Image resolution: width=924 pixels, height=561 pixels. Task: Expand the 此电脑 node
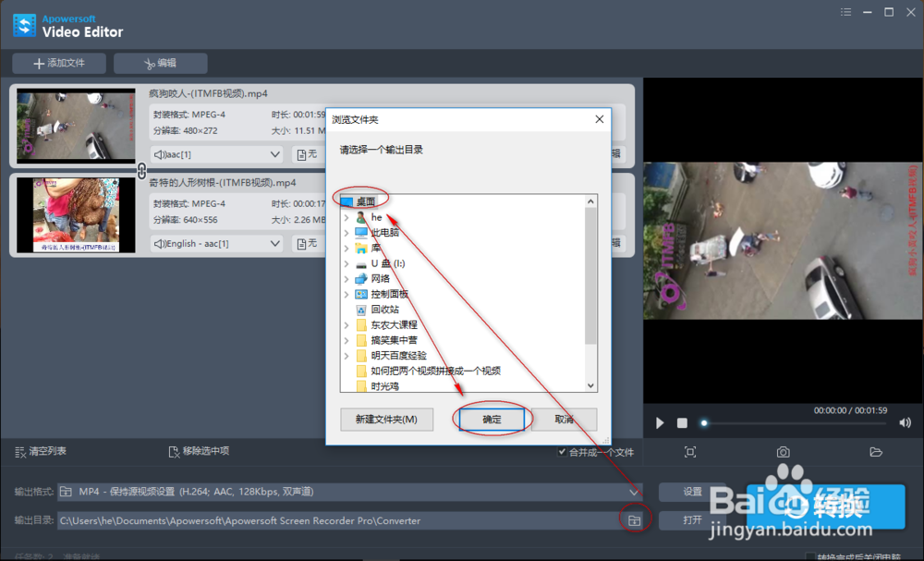tap(346, 233)
